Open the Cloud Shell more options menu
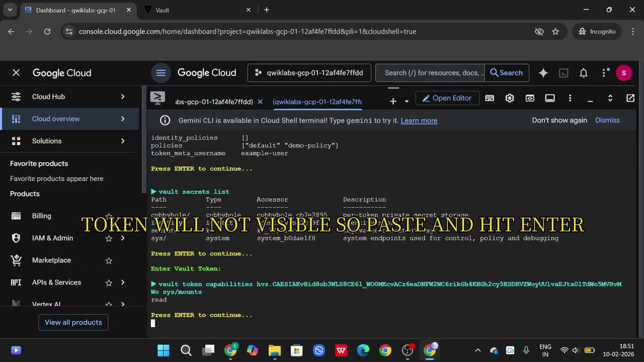 570,98
